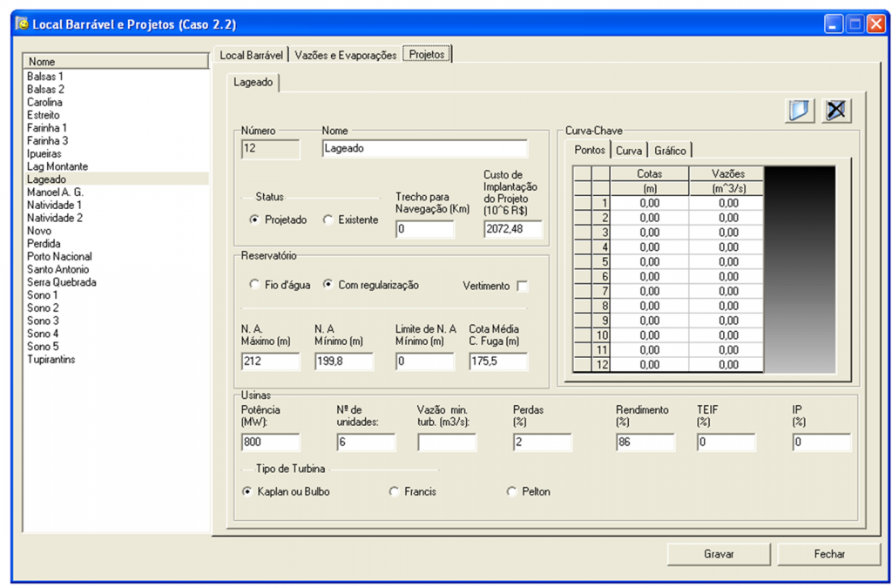Viewport: 892px width, 588px height.
Task: Click the delete project crossed-page icon
Action: (x=836, y=111)
